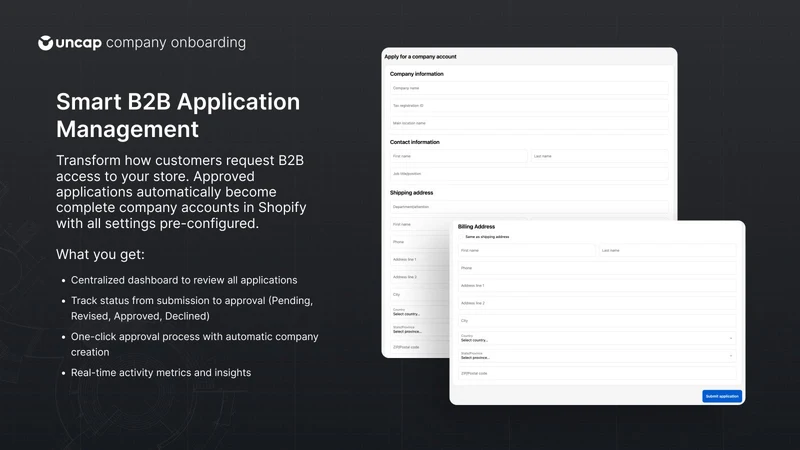Open the State/Province selector in Shipping address

420,330
